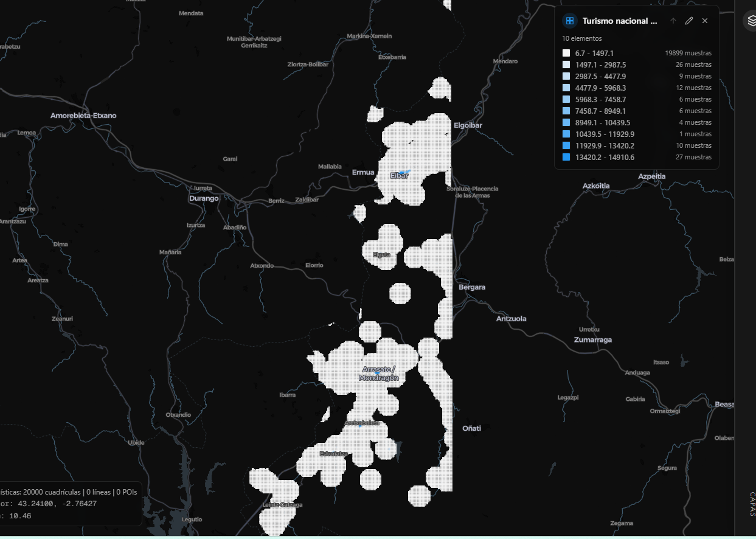The image size is (756, 539).
Task: Click the up arrow in legend header
Action: pos(673,21)
